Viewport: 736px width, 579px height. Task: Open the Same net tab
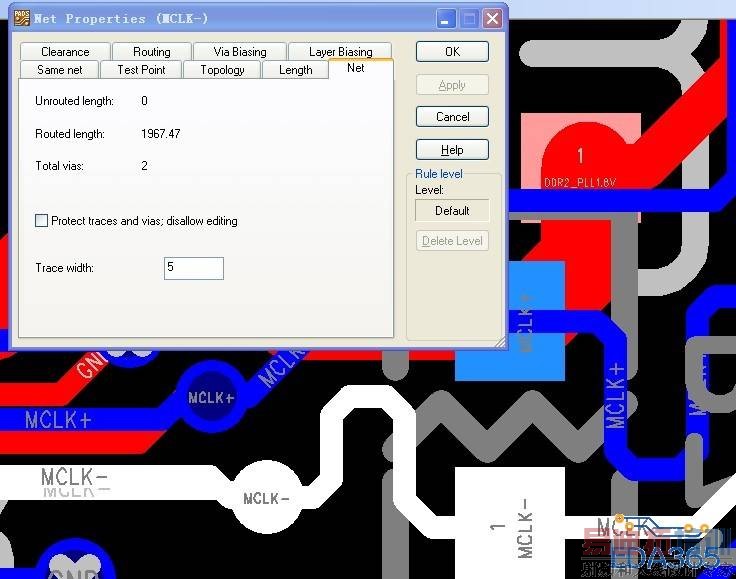click(x=60, y=69)
